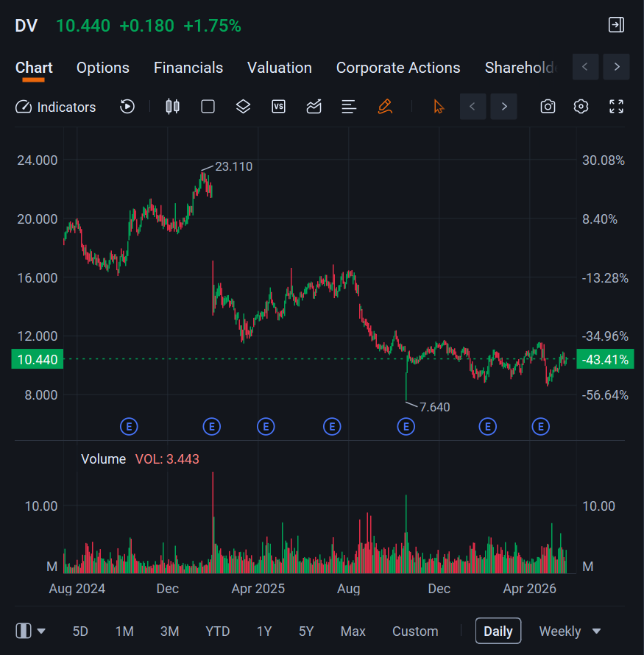Click the 7.640 low price annotation
The height and width of the screenshot is (655, 644).
[x=435, y=407]
